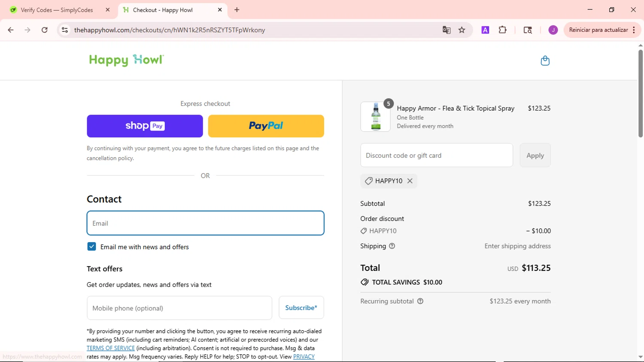The width and height of the screenshot is (644, 362).
Task: Uncheck Email me with news and offers
Action: [91, 246]
